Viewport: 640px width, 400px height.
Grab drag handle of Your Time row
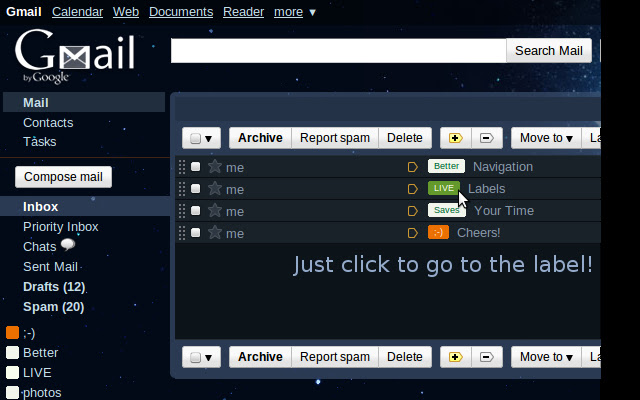182,211
